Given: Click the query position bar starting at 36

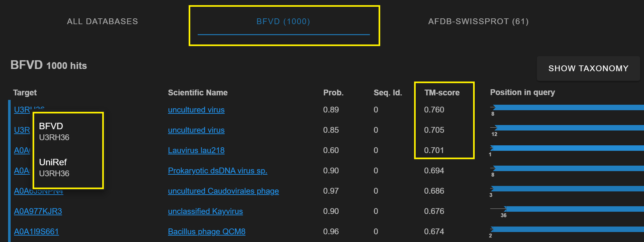Looking at the screenshot, I should pyautogui.click(x=574, y=209).
